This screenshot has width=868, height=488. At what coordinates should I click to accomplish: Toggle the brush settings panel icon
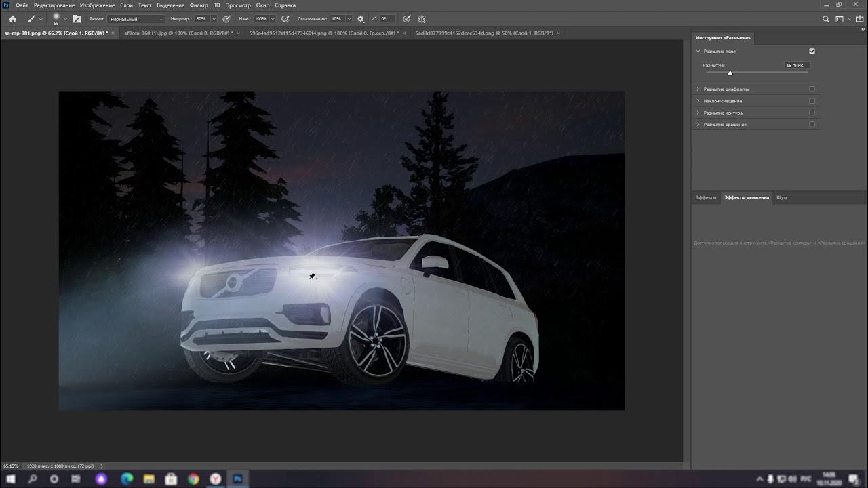pos(77,19)
